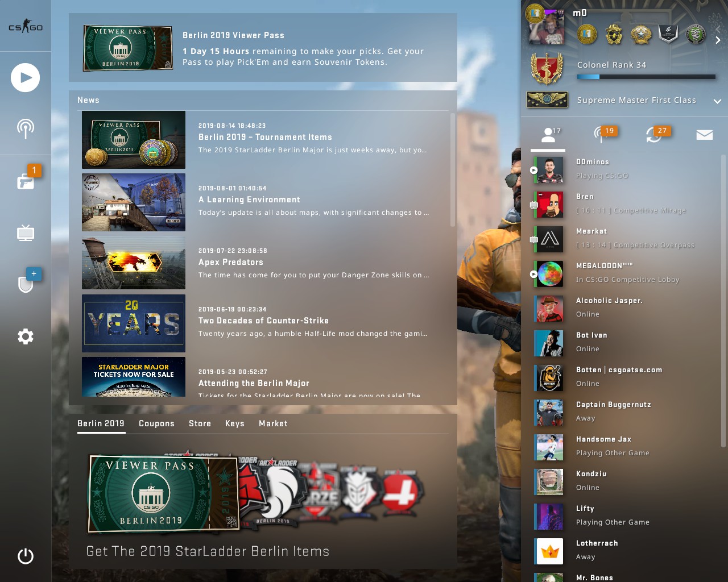Click the Colonel Rank 34 XP progress bar

pos(646,77)
